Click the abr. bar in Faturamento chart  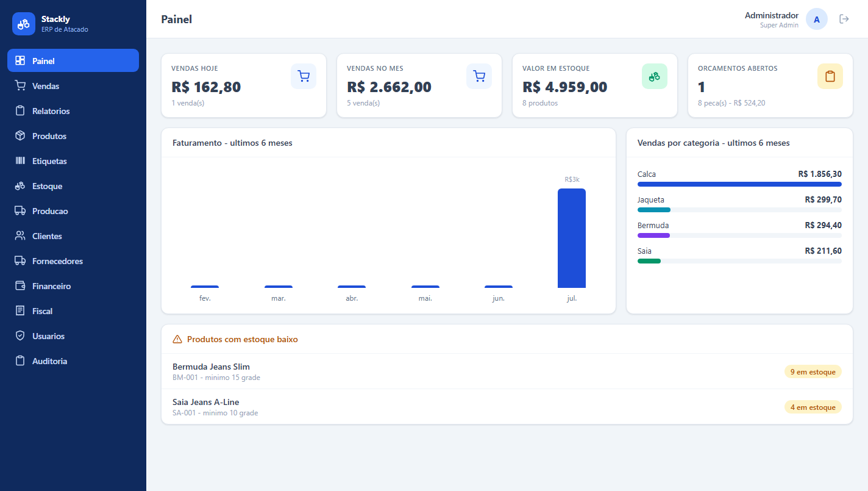click(x=352, y=287)
